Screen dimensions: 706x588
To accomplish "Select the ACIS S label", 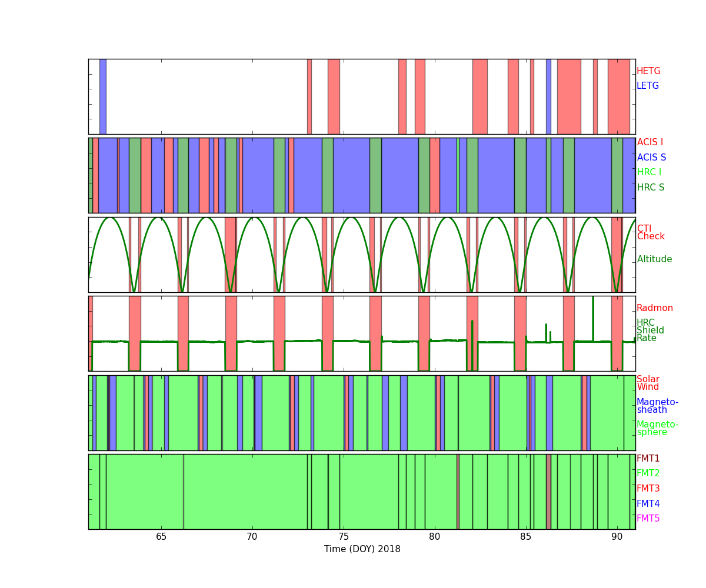I will click(651, 158).
